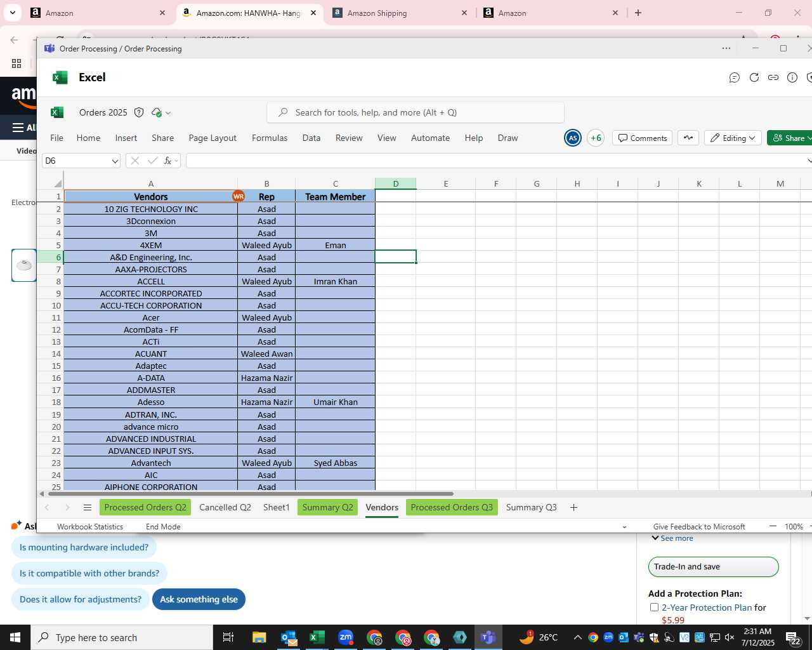Copy link icon in Teams header
The image size is (812, 650).
point(773,77)
